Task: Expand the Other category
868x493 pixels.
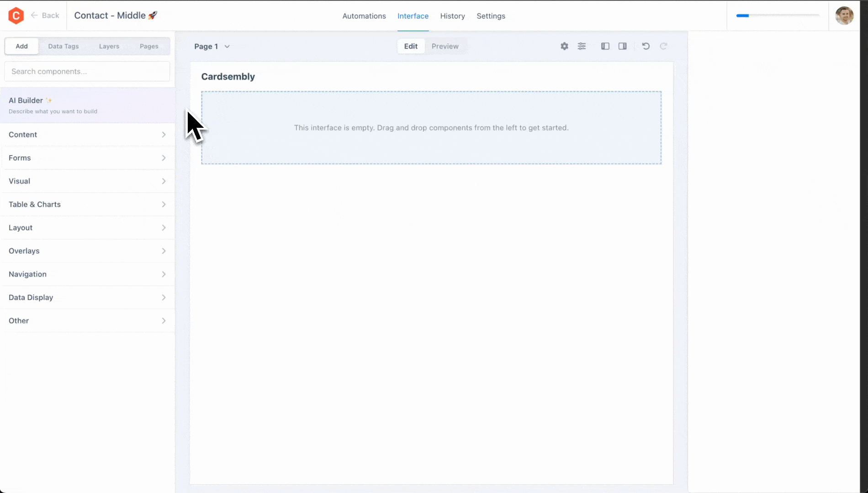Action: click(87, 321)
